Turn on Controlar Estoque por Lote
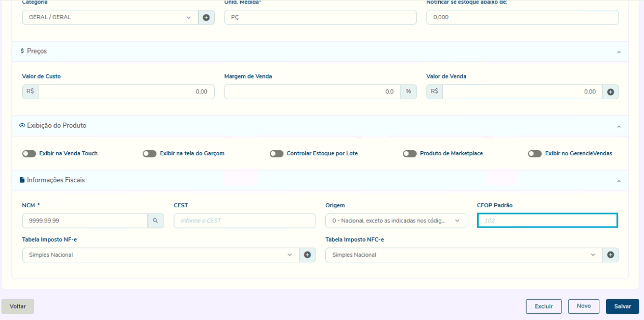This screenshot has height=320, width=644. 277,154
